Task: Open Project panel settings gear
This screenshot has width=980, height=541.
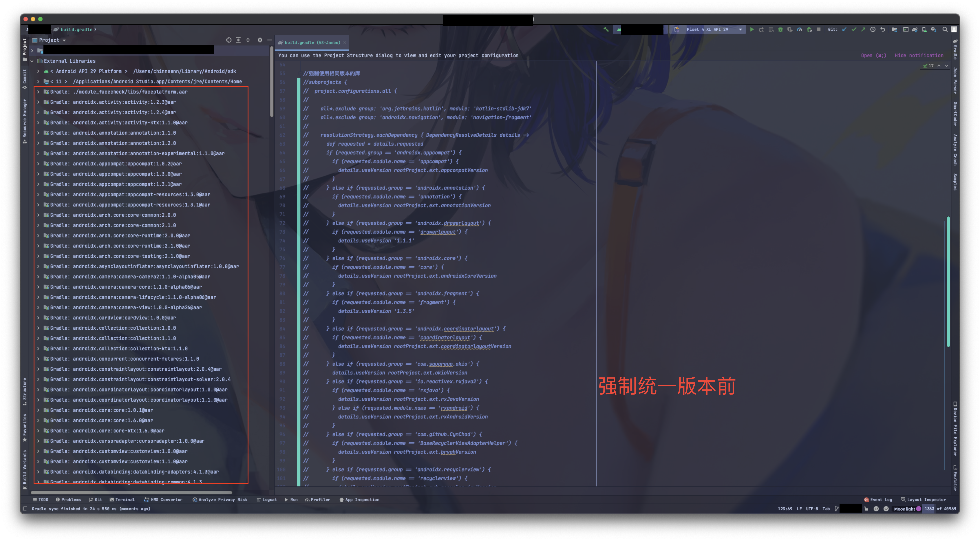Action: [x=260, y=40]
